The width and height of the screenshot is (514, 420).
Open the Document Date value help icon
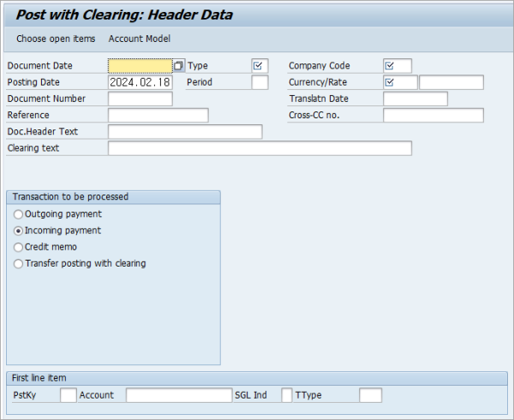179,66
